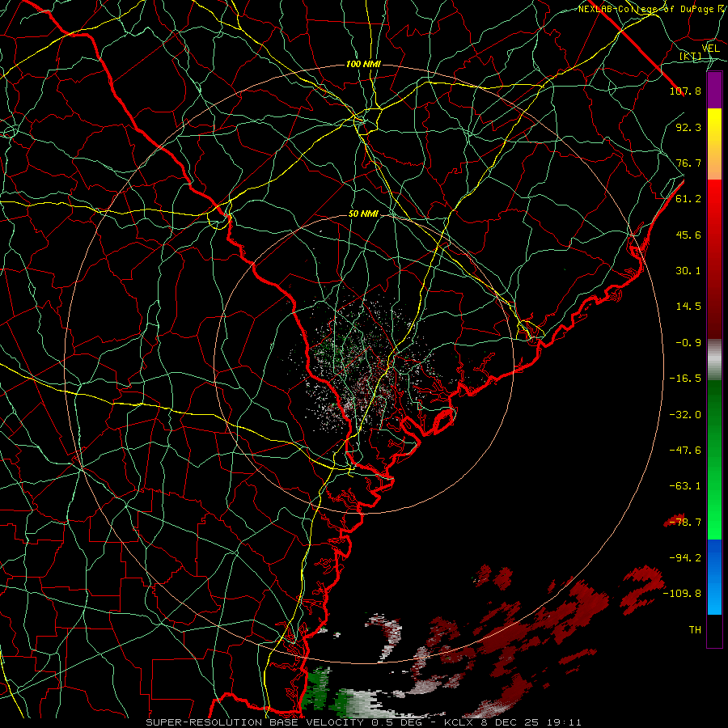This screenshot has height=728, width=728.
Task: Click the blue segment of the velocity color bar
Action: 714,577
